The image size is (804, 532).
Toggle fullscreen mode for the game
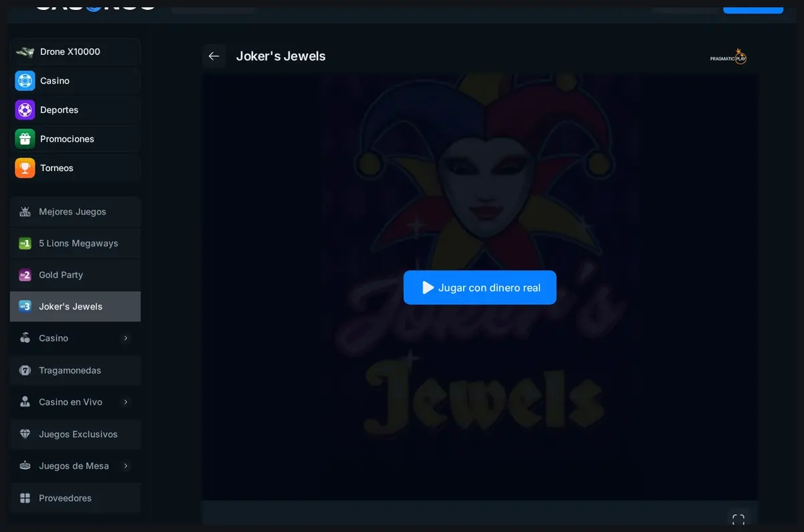[x=739, y=519]
